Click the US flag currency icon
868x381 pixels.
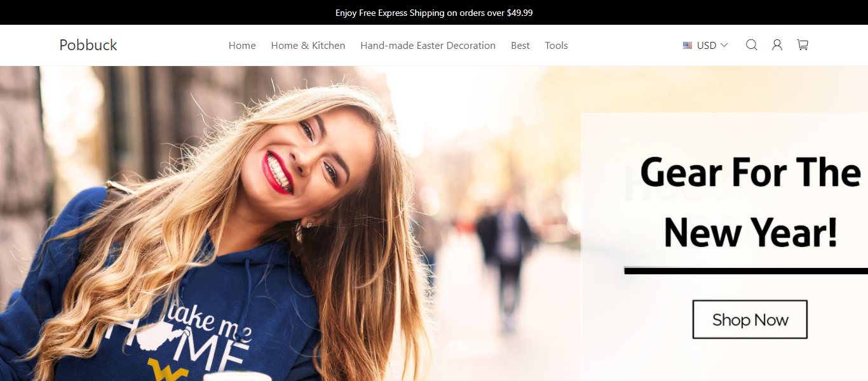click(x=688, y=46)
